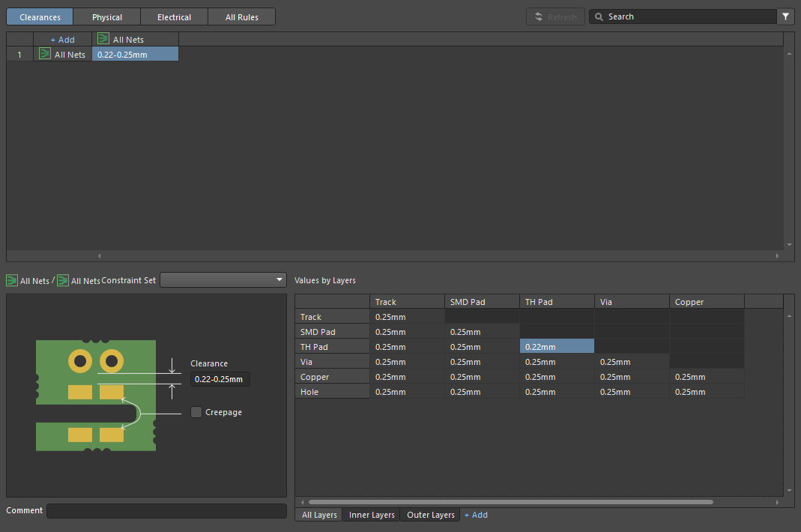The width and height of the screenshot is (801, 532).
Task: Select the Inner Layers tab
Action: click(372, 515)
